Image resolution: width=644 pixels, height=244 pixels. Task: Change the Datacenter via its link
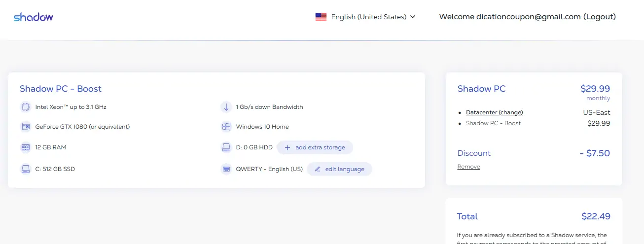coord(494,112)
